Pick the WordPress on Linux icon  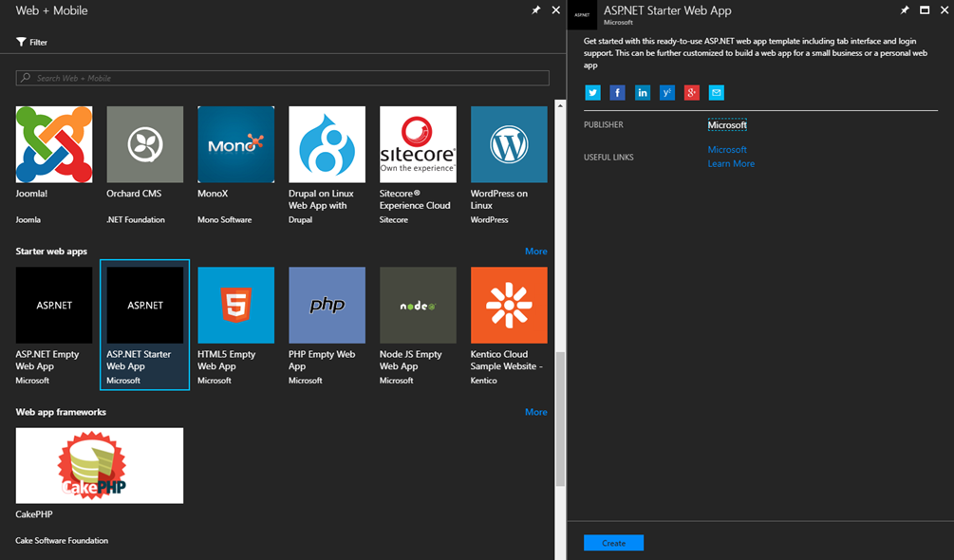pyautogui.click(x=509, y=144)
